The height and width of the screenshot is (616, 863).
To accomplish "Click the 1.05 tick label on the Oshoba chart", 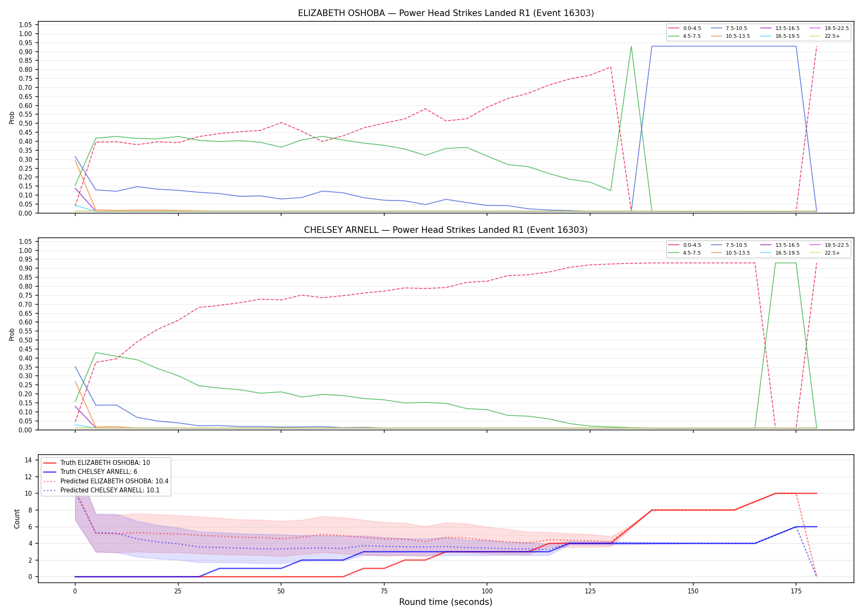I will click(25, 25).
